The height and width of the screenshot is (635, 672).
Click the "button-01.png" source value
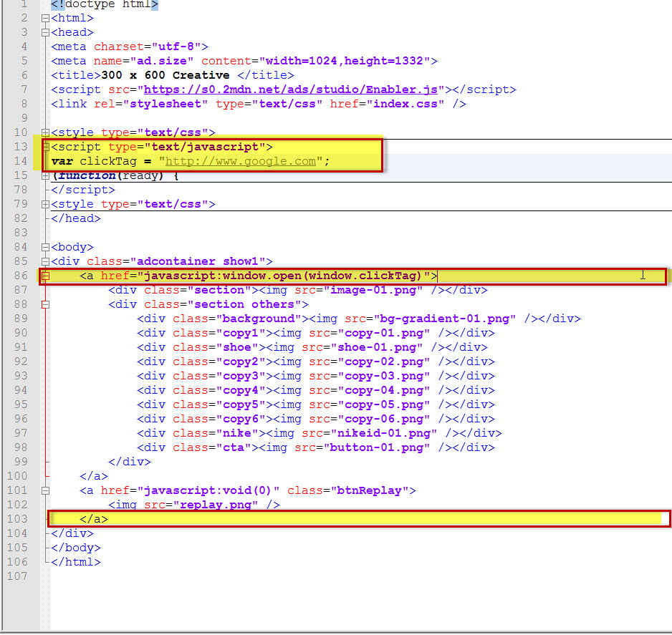[x=377, y=448]
